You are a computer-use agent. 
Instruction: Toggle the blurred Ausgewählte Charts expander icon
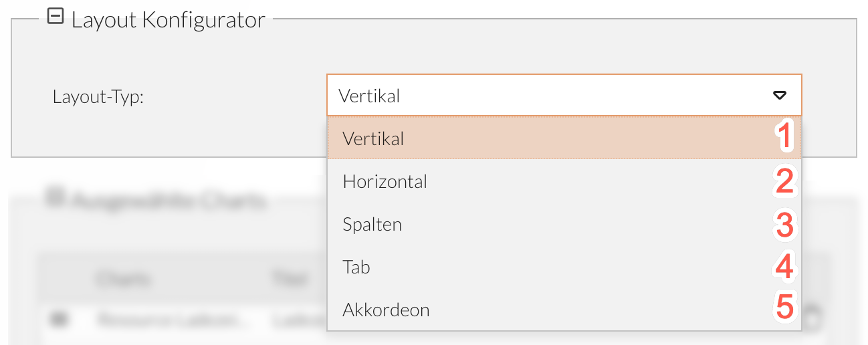click(x=56, y=197)
